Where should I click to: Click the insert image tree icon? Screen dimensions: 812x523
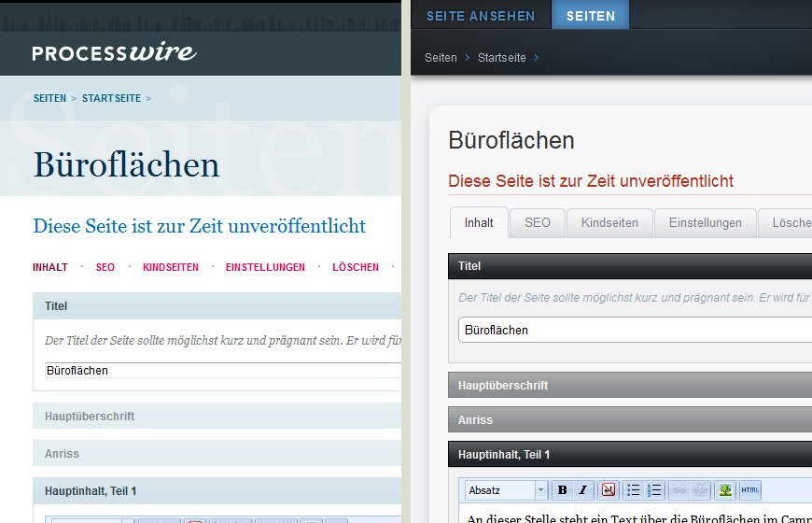tap(725, 489)
